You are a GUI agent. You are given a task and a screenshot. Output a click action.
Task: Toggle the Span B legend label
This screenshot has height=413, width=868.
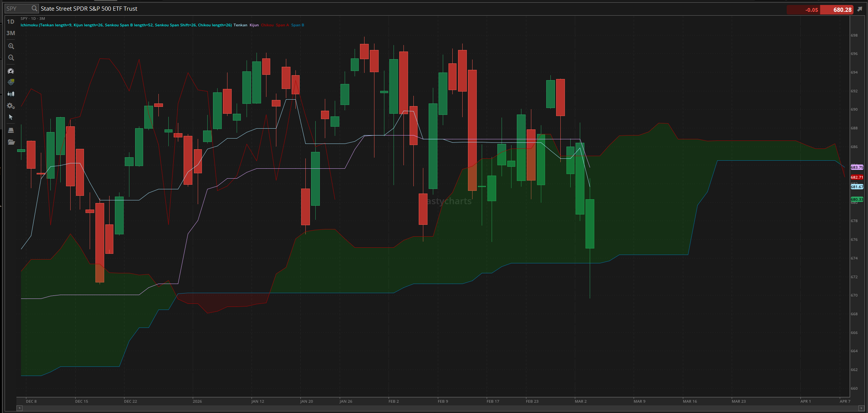tap(297, 25)
